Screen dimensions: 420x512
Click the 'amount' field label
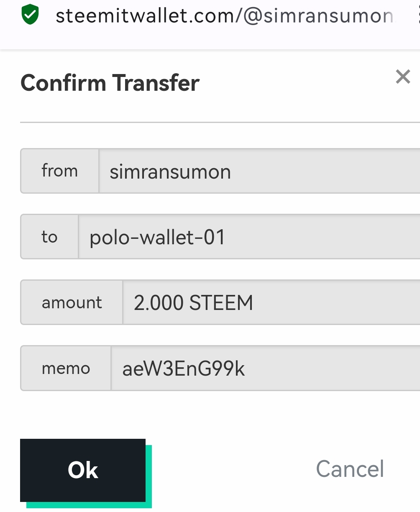click(x=72, y=302)
